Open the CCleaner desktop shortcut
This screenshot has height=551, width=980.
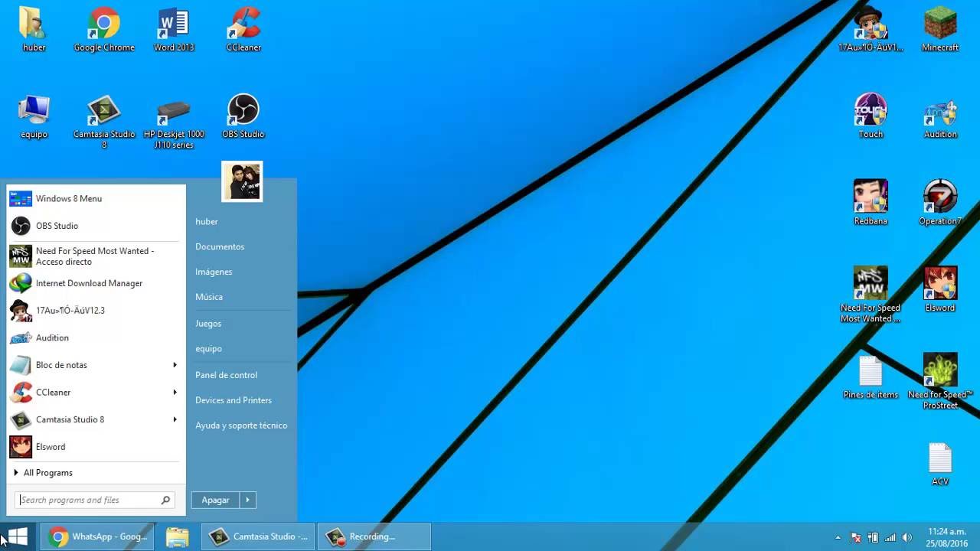point(243,29)
